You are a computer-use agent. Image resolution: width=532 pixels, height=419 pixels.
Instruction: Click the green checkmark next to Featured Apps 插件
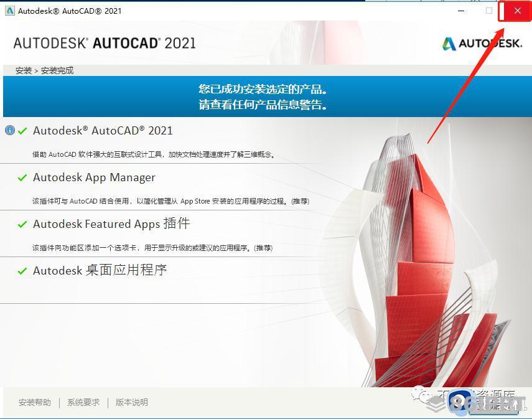22,224
